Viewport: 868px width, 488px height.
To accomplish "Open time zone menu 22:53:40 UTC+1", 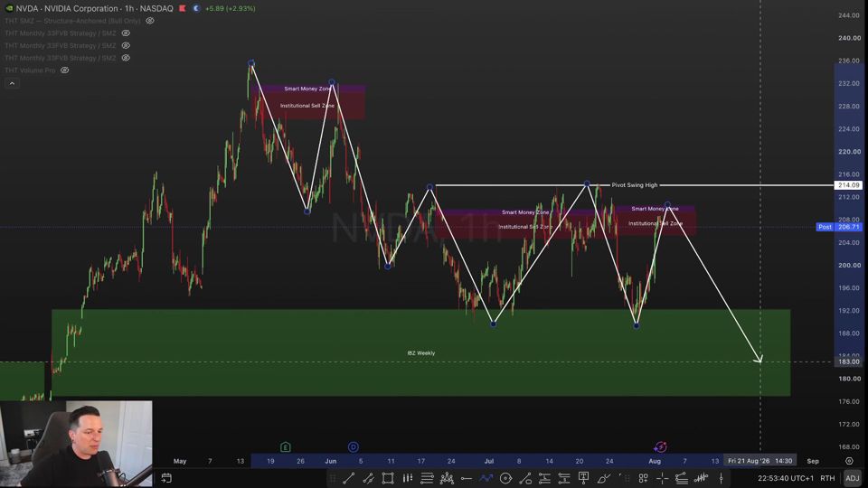I will click(x=786, y=478).
